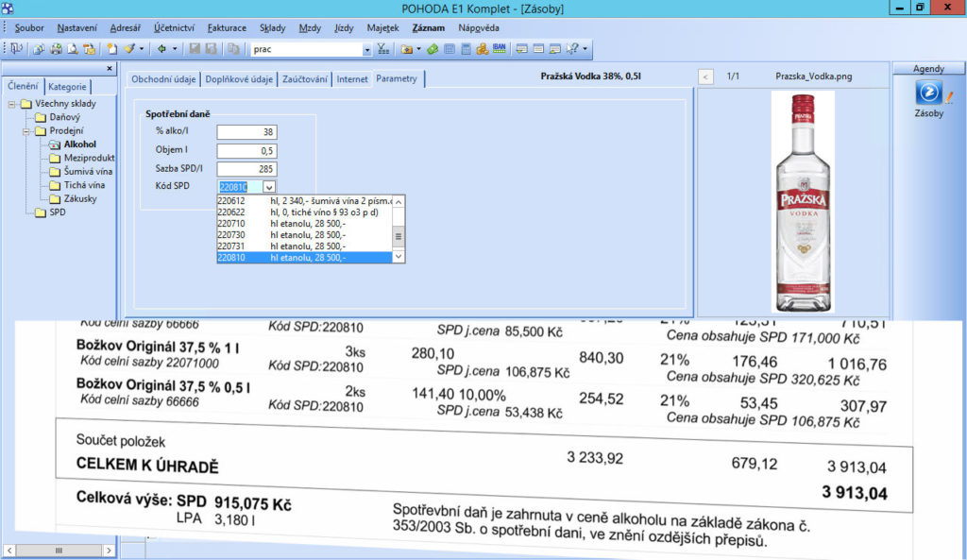Click the filter icon right of the prac box
This screenshot has height=560, width=967.
point(383,49)
